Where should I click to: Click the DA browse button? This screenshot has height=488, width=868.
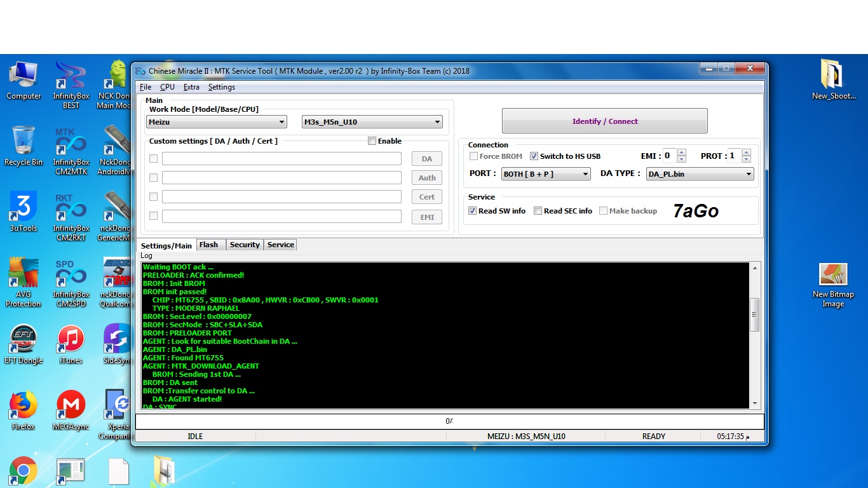[x=427, y=159]
